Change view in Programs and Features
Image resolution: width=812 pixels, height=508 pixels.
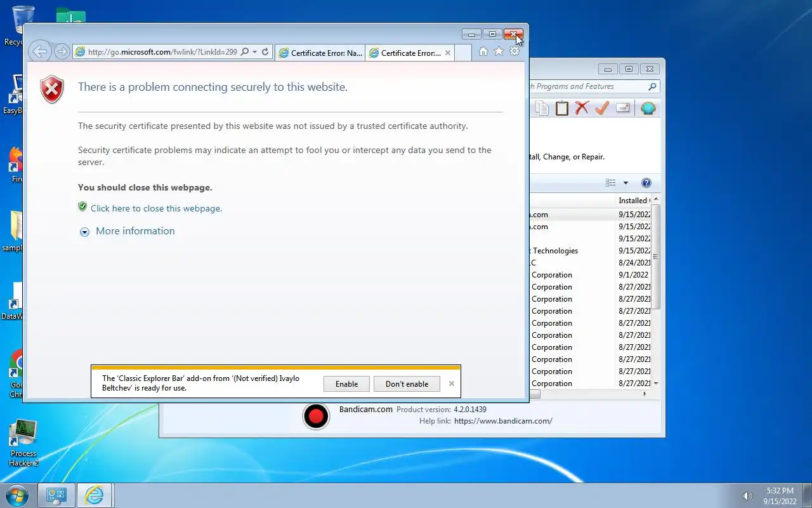610,183
